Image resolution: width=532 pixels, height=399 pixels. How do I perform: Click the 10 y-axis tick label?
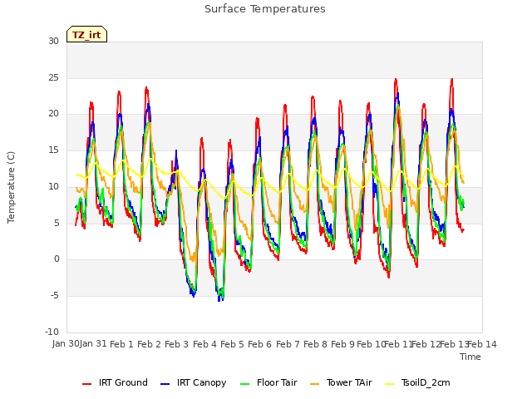53,186
